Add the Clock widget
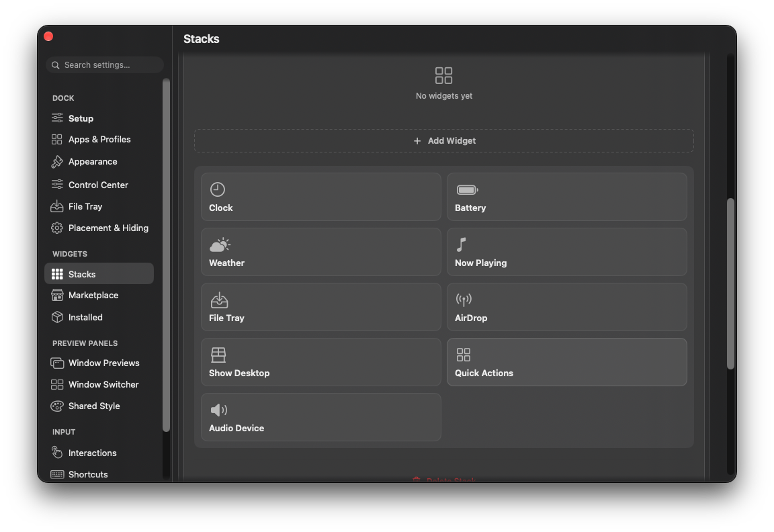This screenshot has height=532, width=774. coord(321,197)
